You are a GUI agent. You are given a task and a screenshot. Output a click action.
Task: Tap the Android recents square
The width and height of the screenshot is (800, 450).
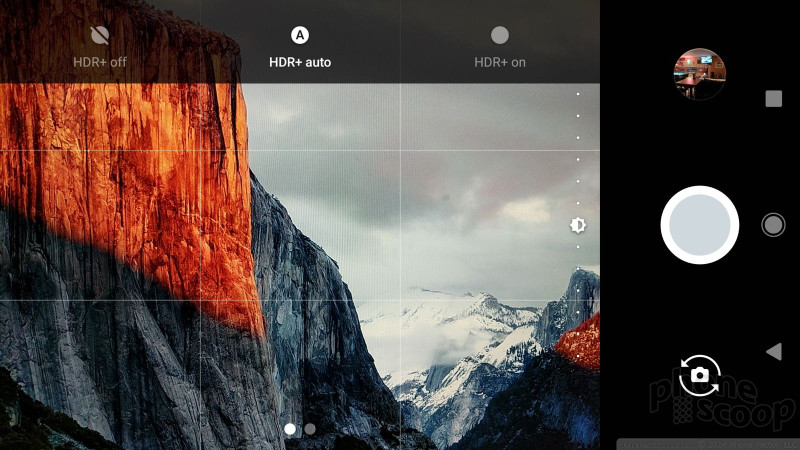(x=773, y=98)
